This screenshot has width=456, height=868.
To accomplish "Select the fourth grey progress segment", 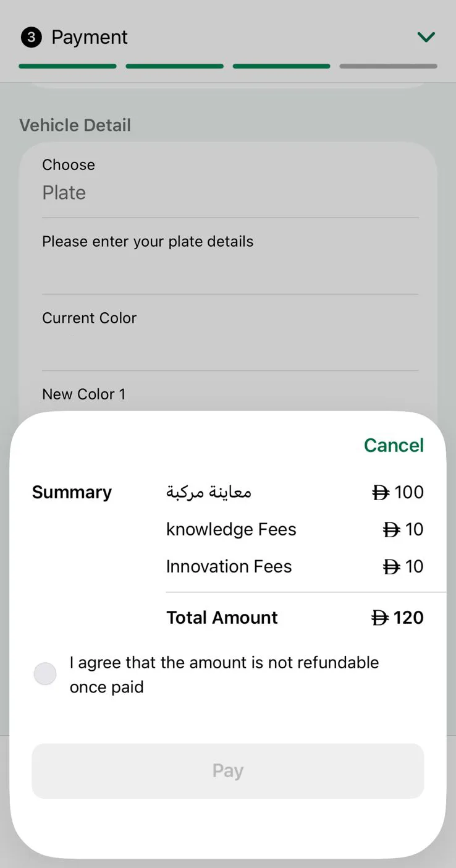I will 388,66.
